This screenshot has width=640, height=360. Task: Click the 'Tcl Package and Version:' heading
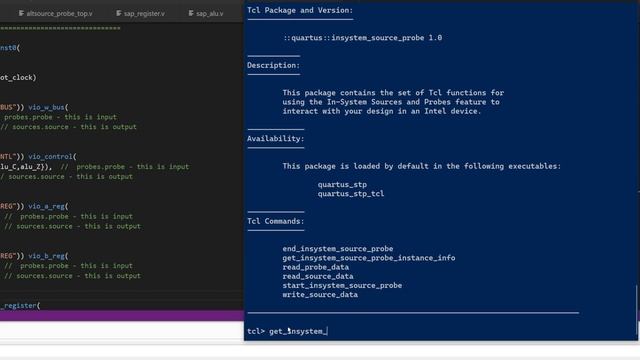300,10
